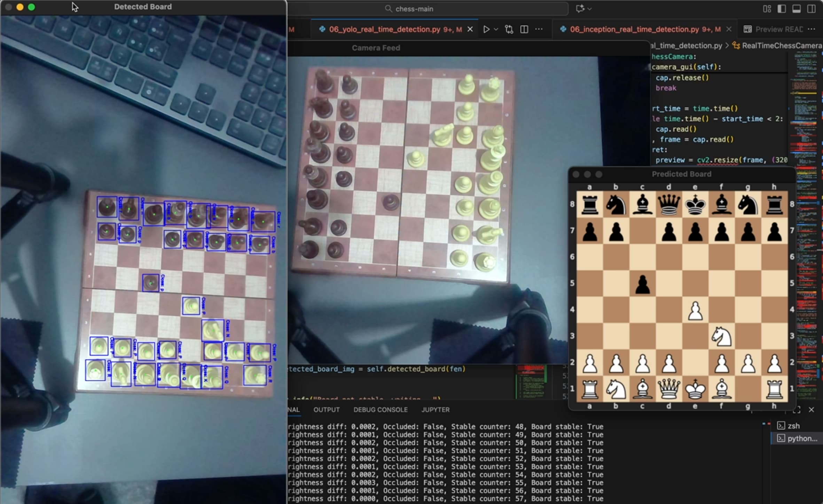The width and height of the screenshot is (823, 504).
Task: Expand the Copilot chat dropdown chevron
Action: (589, 9)
